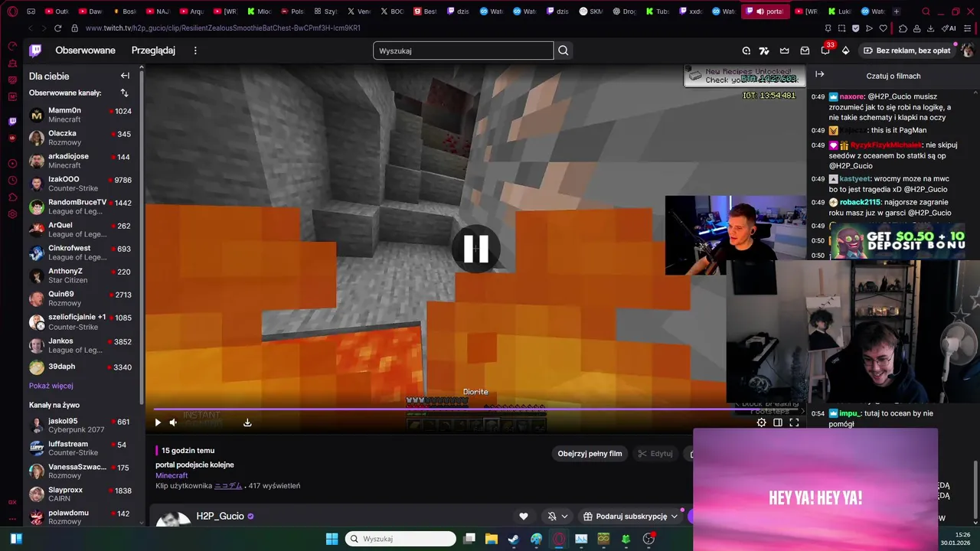Switch to the Best browser tab
Viewport: 980px width, 551px height.
pos(426,11)
